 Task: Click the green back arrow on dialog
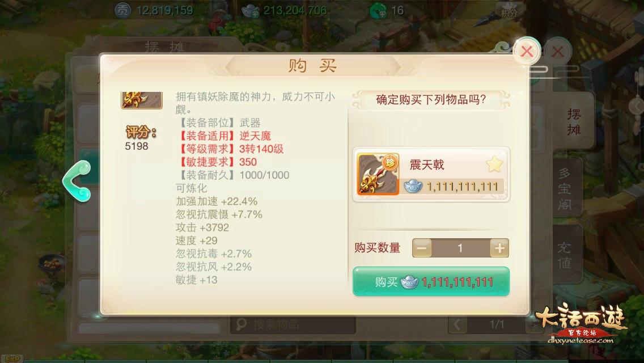click(77, 181)
